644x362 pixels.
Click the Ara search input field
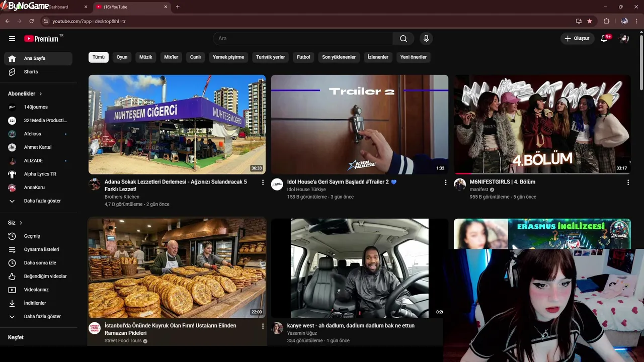click(303, 39)
